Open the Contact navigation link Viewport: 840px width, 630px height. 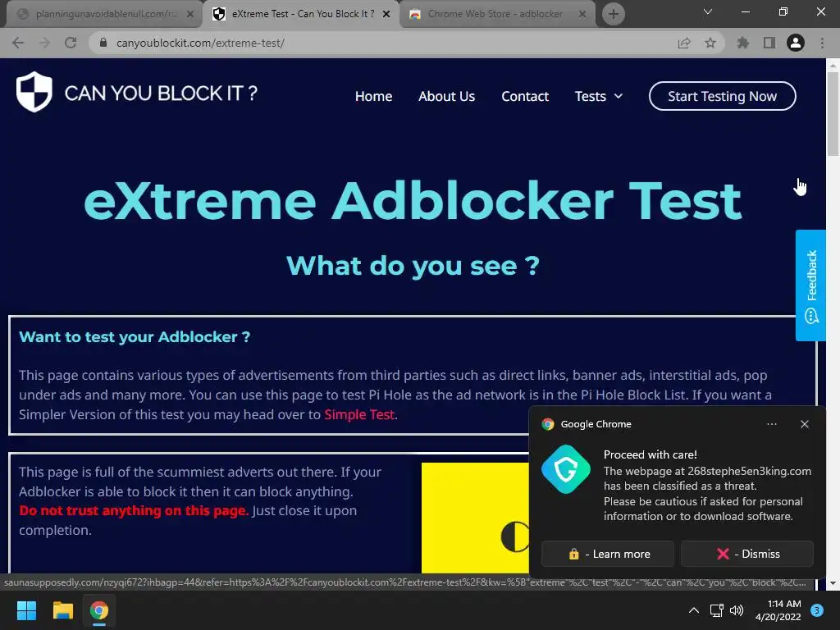coord(525,97)
